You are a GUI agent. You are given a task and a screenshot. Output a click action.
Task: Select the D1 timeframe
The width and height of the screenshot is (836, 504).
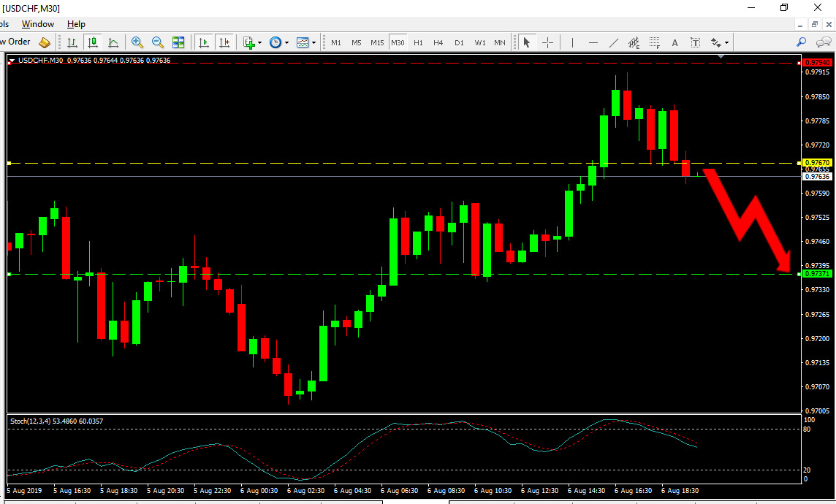click(x=459, y=42)
